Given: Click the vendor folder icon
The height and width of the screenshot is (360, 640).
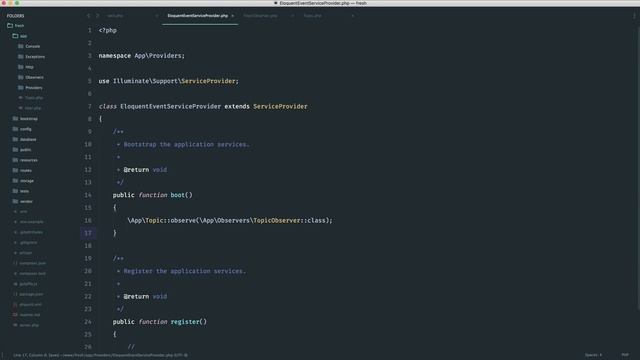Looking at the screenshot, I should (x=15, y=201).
